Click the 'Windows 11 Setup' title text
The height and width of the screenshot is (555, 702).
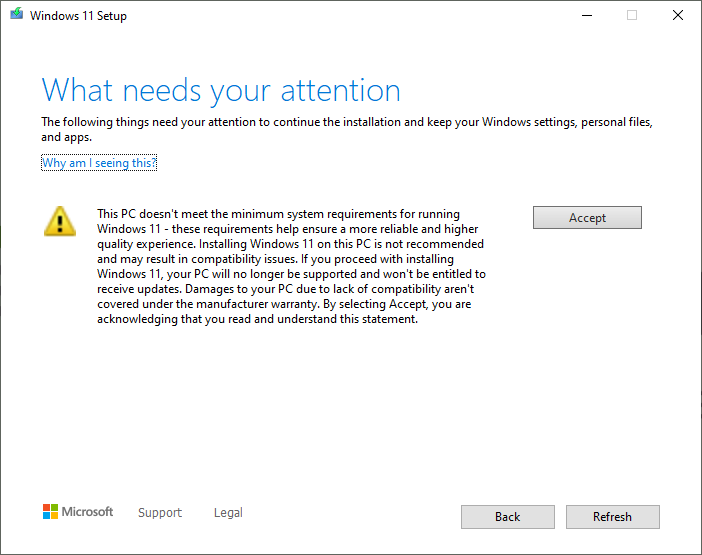tap(78, 16)
